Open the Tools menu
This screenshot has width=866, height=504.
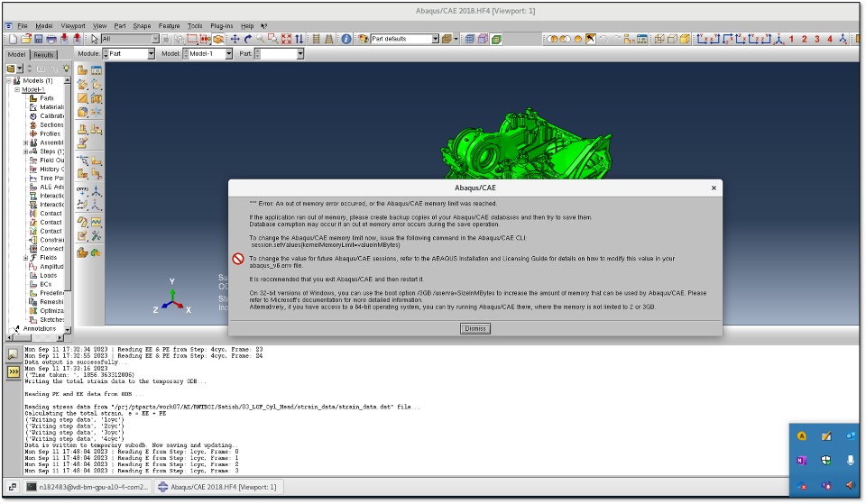(x=195, y=26)
